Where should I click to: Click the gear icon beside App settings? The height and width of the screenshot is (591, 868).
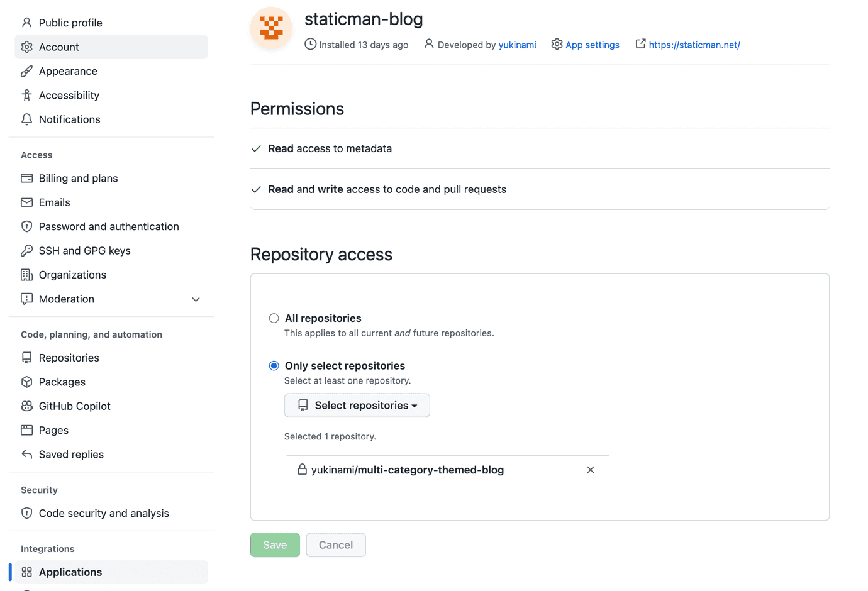[557, 44]
